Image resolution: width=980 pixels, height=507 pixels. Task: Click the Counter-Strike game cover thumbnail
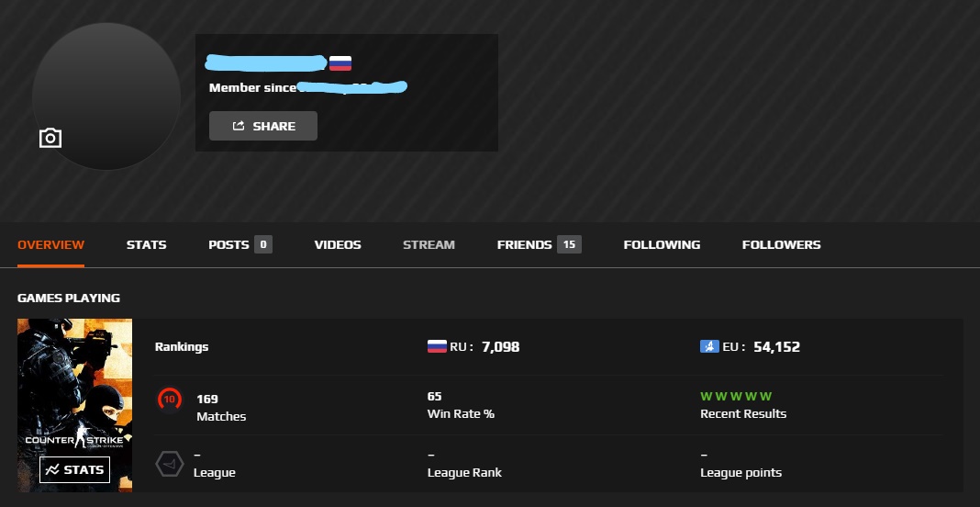74,405
